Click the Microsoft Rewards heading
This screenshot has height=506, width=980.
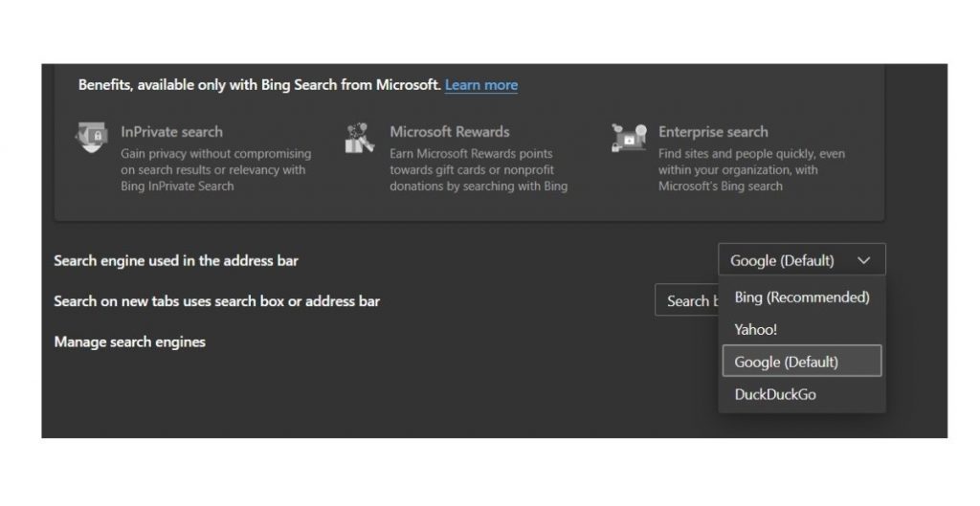coord(449,132)
